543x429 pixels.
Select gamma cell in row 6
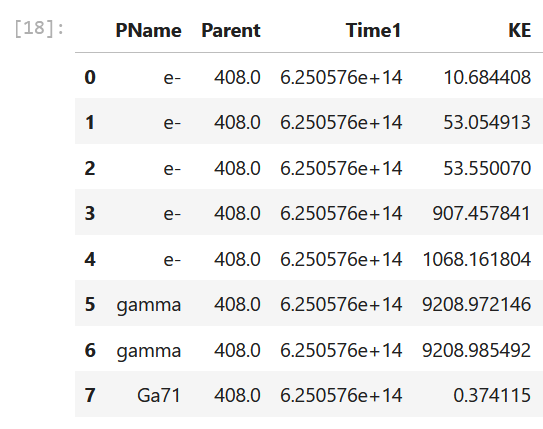149,351
